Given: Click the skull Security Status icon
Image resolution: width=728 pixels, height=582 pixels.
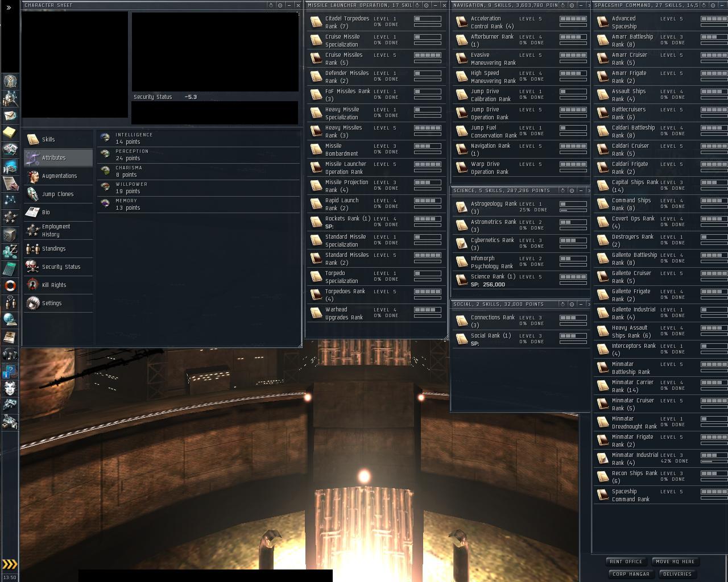Looking at the screenshot, I should click(33, 267).
